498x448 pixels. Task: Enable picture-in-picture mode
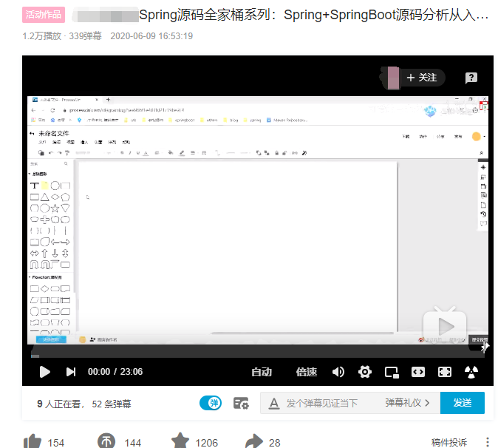coord(392,372)
